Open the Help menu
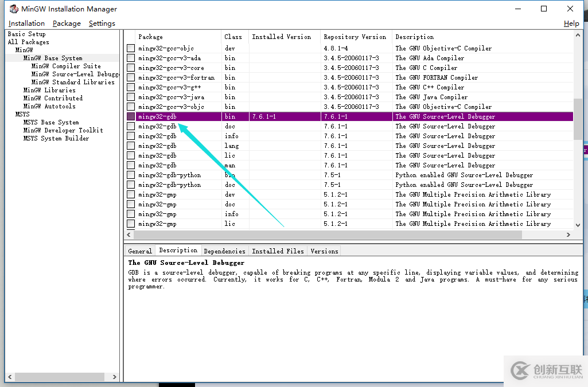The width and height of the screenshot is (588, 387). pyautogui.click(x=571, y=24)
